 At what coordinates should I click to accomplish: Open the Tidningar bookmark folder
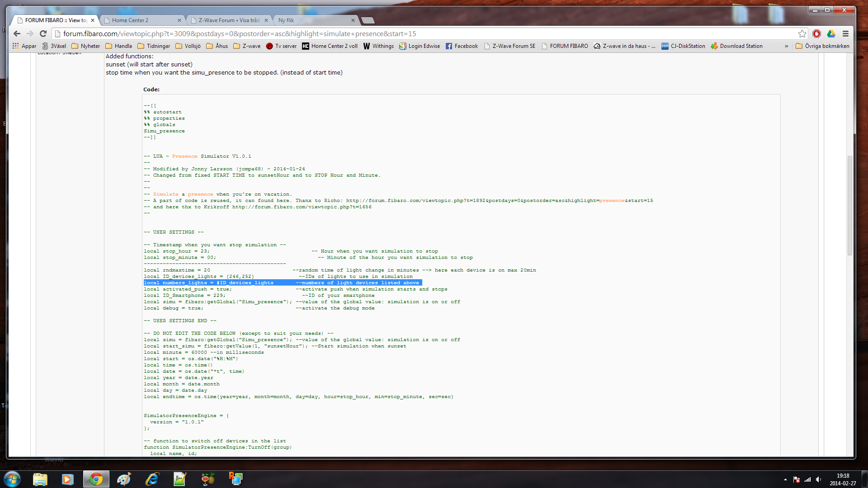[x=154, y=46]
